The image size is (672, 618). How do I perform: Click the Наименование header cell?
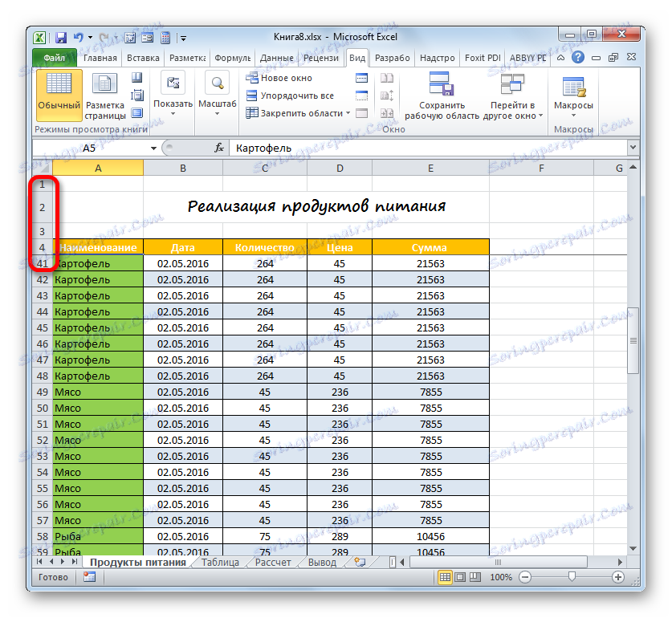(98, 247)
